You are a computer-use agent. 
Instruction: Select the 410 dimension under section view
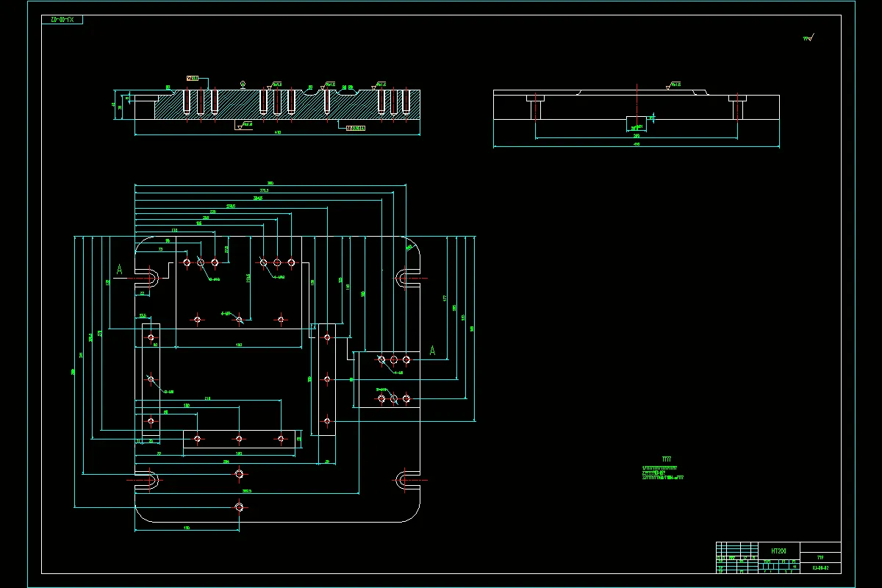pyautogui.click(x=278, y=132)
